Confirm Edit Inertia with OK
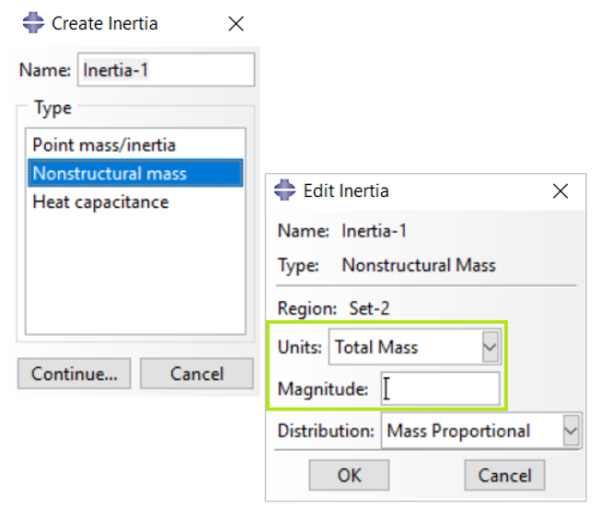 (349, 475)
